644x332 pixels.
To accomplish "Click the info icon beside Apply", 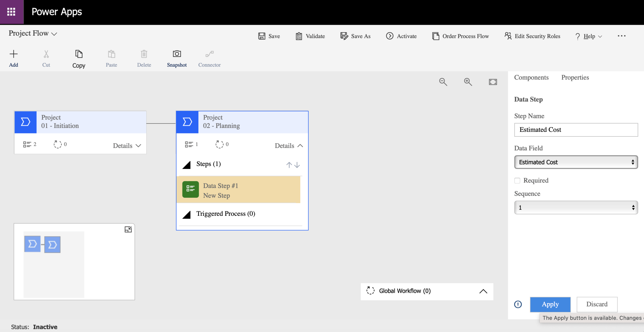I will [x=518, y=304].
